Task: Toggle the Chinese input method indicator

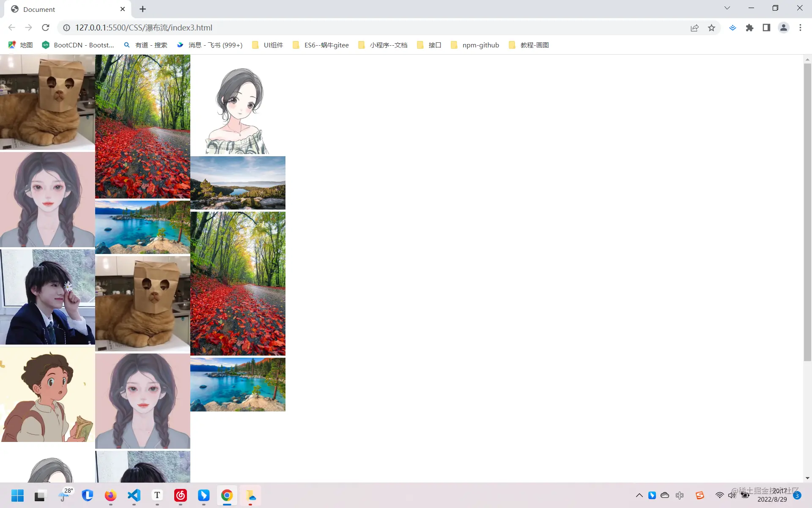Action: point(680,495)
